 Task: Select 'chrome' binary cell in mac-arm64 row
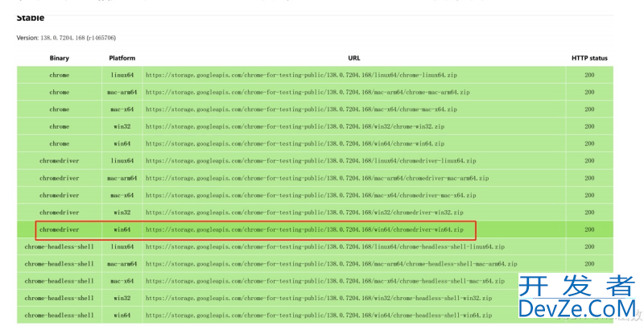59,93
